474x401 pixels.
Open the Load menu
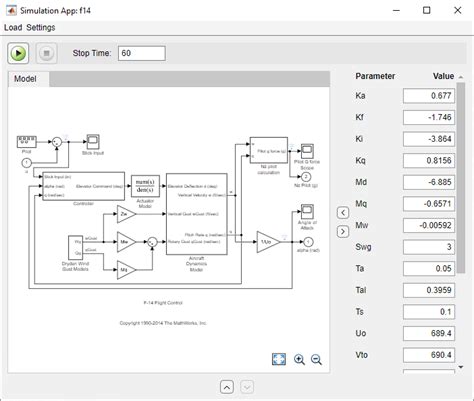point(13,27)
